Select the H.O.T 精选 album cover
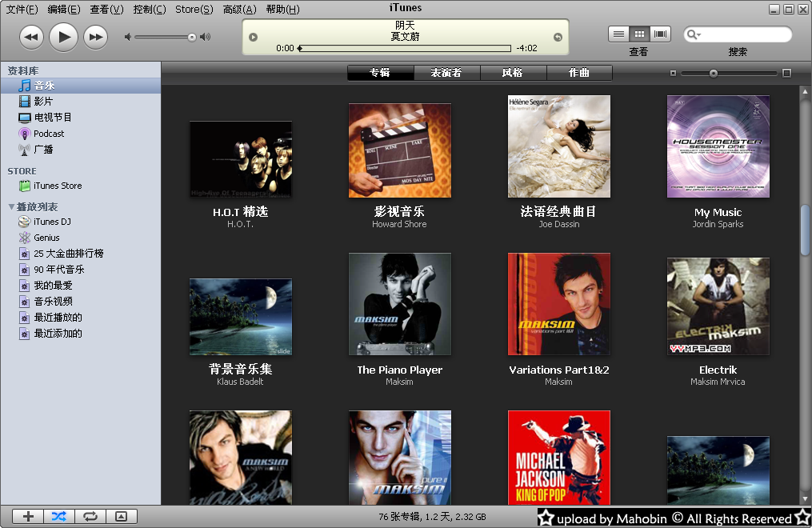 [x=241, y=159]
